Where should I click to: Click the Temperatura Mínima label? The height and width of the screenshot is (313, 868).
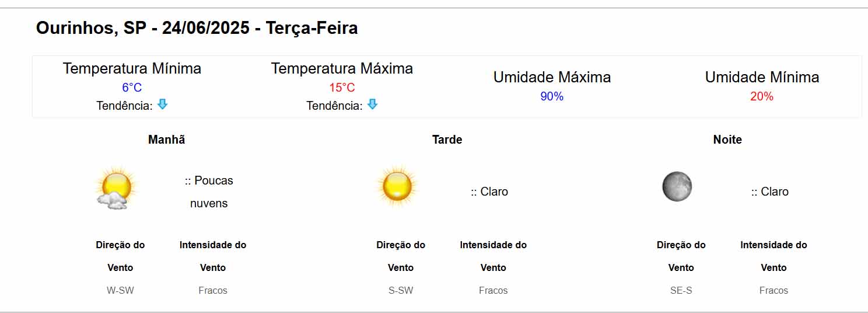[x=132, y=68]
